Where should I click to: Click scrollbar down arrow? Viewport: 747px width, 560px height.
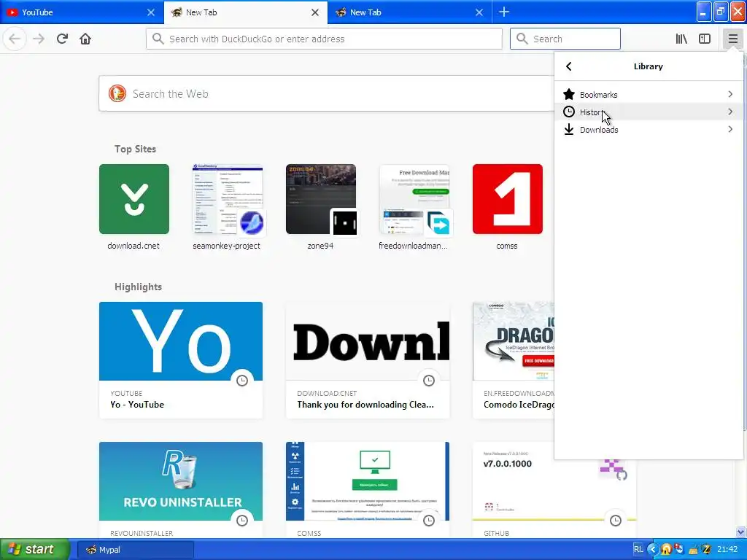click(x=741, y=532)
